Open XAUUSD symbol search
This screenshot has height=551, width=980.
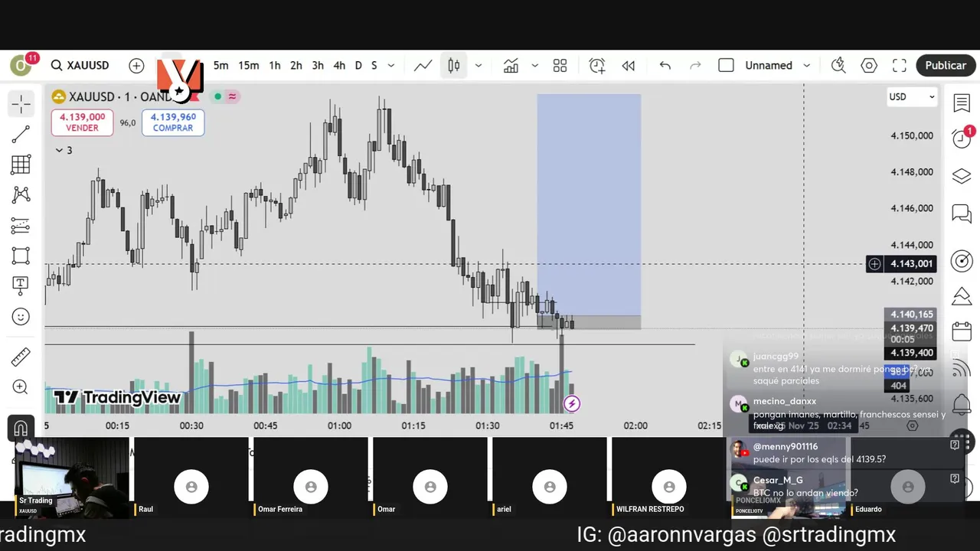80,66
